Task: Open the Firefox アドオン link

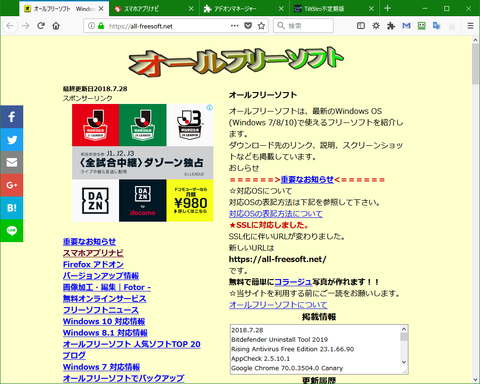Action: pyautogui.click(x=93, y=264)
